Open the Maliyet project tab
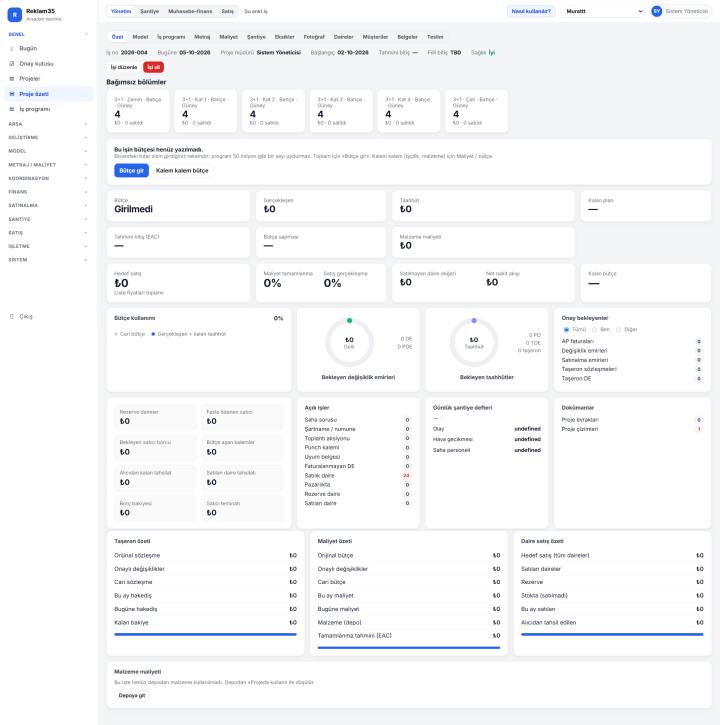This screenshot has height=725, width=720. [228, 37]
